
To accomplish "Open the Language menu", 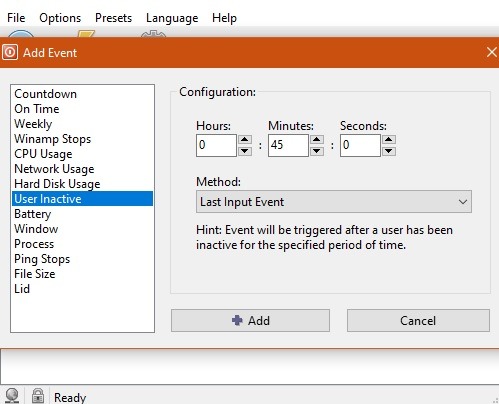I will point(172,18).
